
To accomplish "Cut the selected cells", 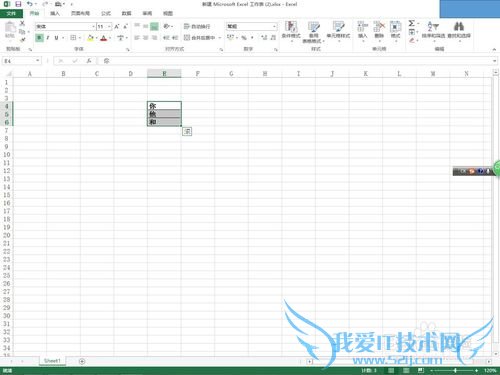I will (x=22, y=23).
